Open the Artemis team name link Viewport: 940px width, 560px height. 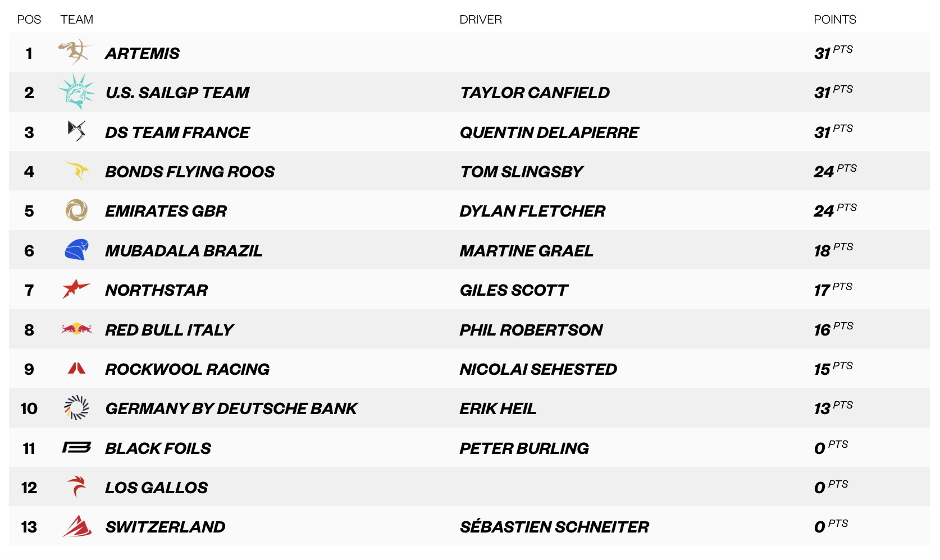[142, 53]
